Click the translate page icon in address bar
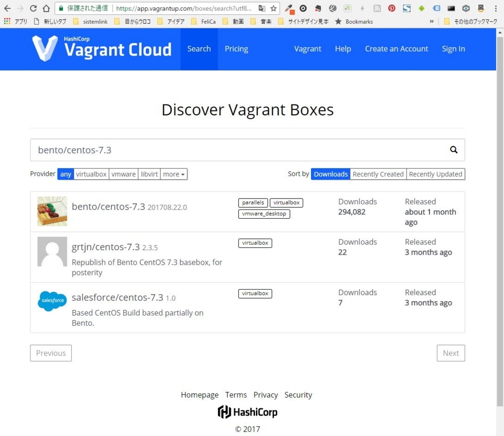The height and width of the screenshot is (436, 504). (262, 8)
